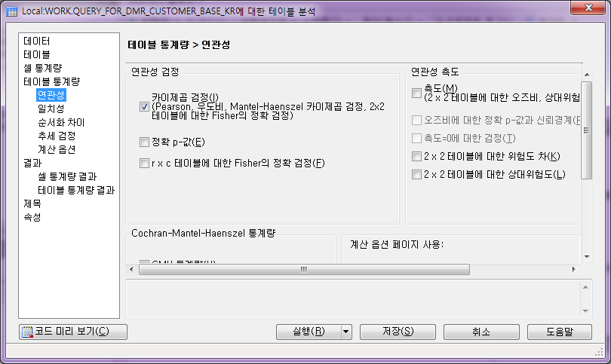Select 추세 검정 in sidebar

(57, 136)
